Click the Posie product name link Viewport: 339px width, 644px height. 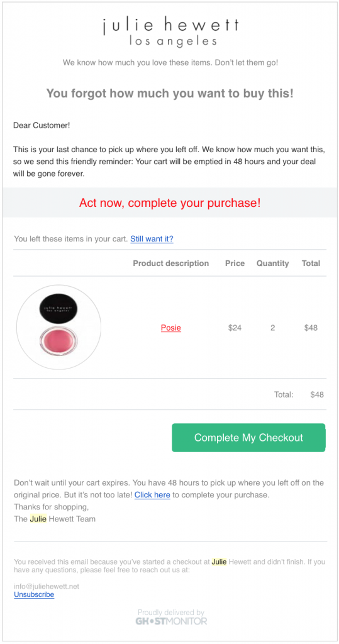(171, 328)
